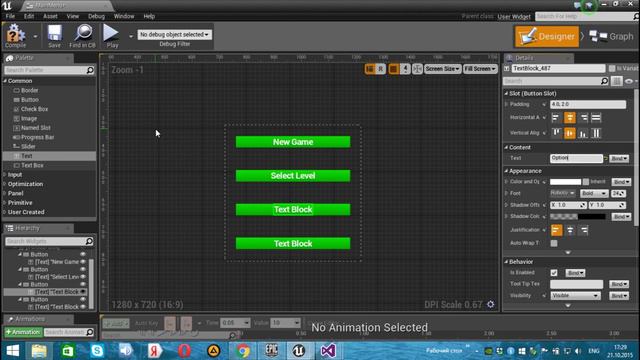Open the Help menu
The height and width of the screenshot is (360, 640).
tap(149, 16)
